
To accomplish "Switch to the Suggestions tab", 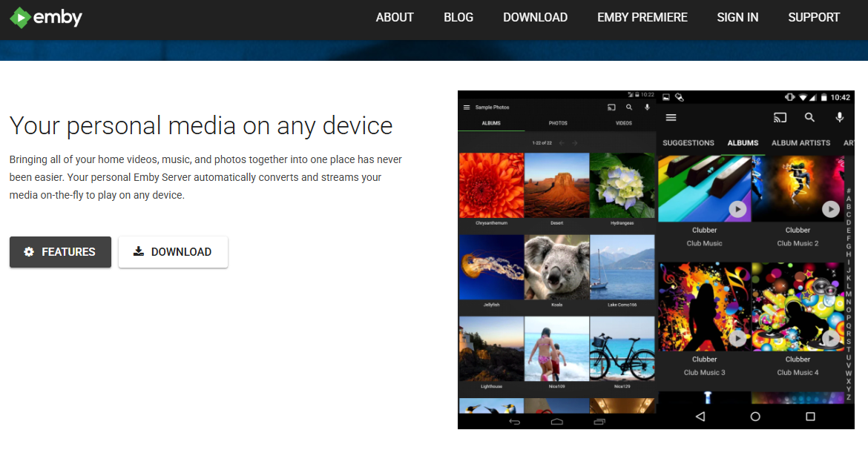I will [688, 143].
